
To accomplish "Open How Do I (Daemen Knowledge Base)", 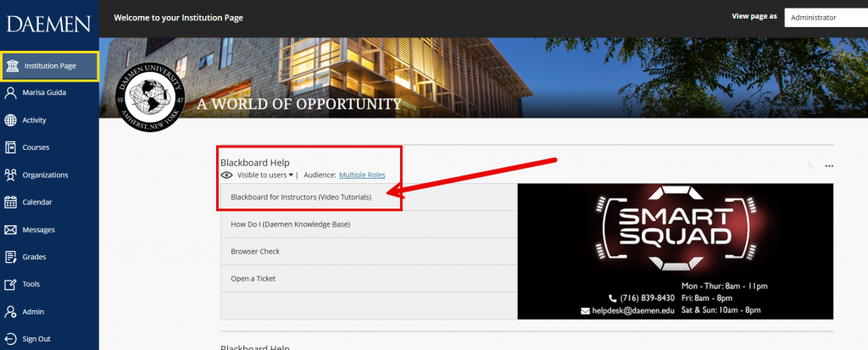I will pyautogui.click(x=291, y=225).
